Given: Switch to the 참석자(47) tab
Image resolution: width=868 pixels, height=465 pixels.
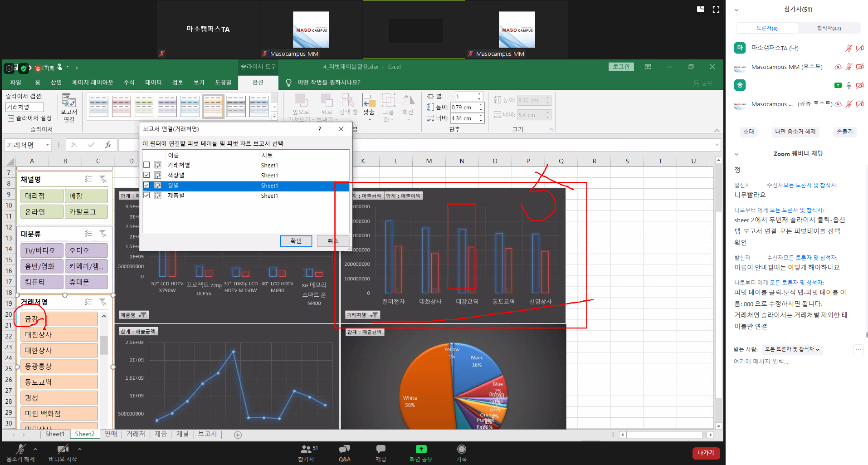Looking at the screenshot, I should coord(829,28).
